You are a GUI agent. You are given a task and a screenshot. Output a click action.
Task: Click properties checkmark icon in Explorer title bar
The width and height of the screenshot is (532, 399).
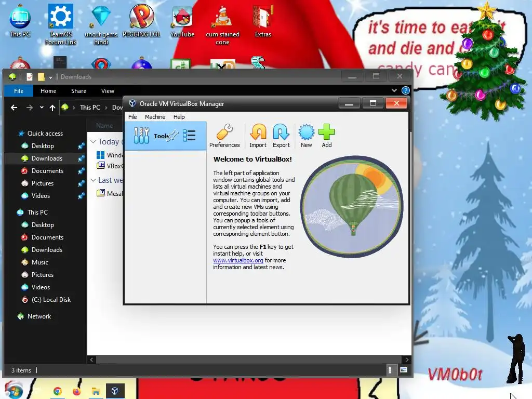tap(30, 77)
